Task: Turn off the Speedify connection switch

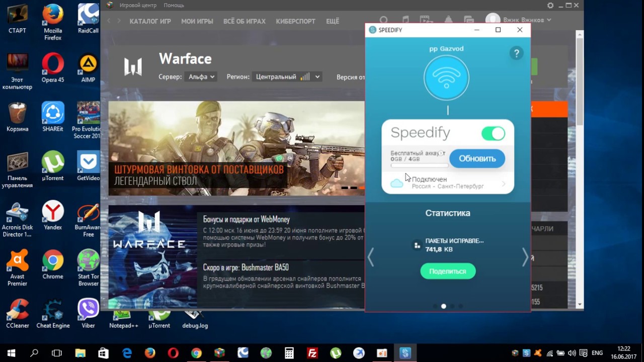Action: point(493,133)
